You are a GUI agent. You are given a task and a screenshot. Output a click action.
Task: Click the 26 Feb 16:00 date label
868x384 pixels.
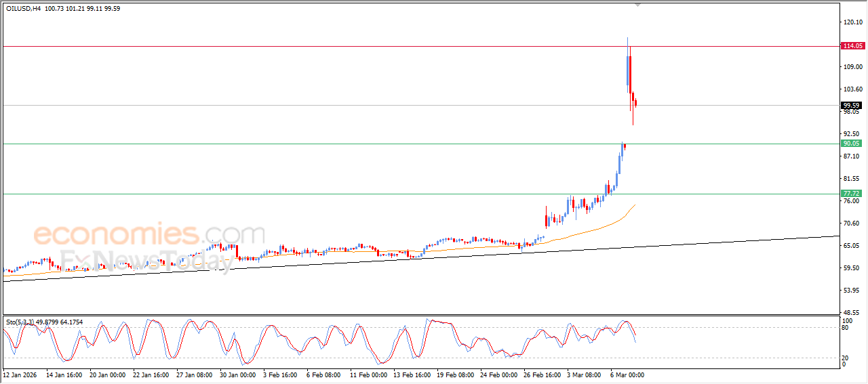pos(541,375)
